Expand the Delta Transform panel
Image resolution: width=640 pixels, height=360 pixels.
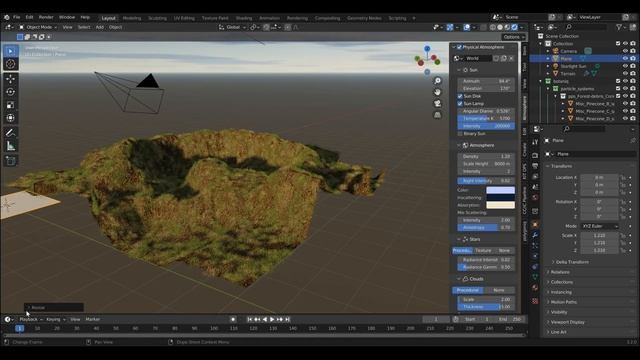click(571, 262)
